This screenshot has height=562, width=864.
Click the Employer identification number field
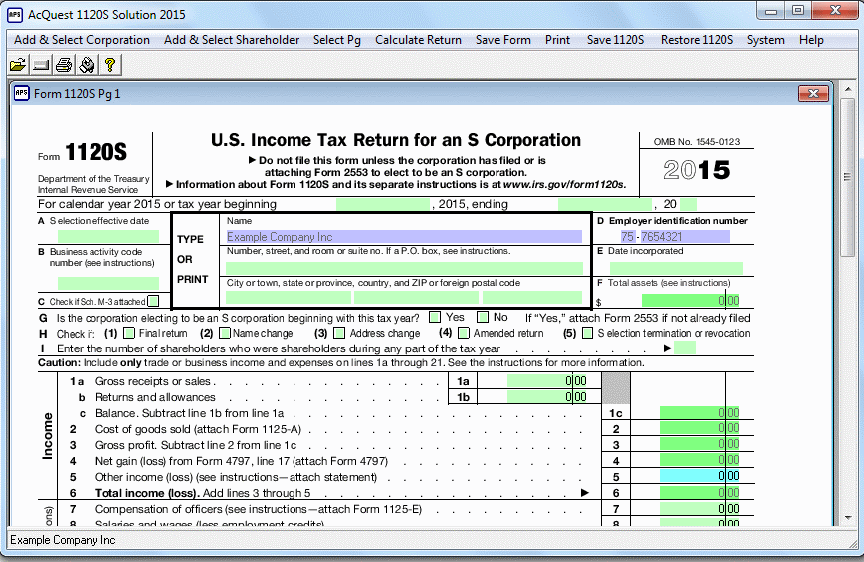tap(675, 237)
